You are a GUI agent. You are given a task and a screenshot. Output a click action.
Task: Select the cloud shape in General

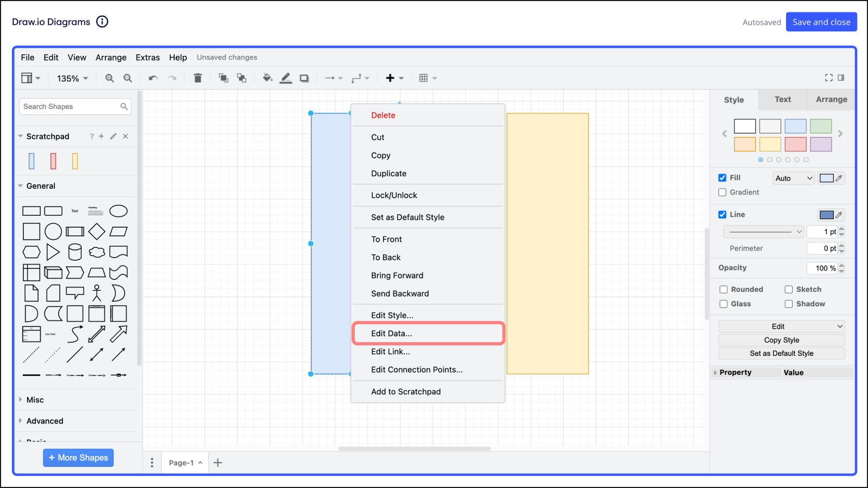tap(97, 252)
